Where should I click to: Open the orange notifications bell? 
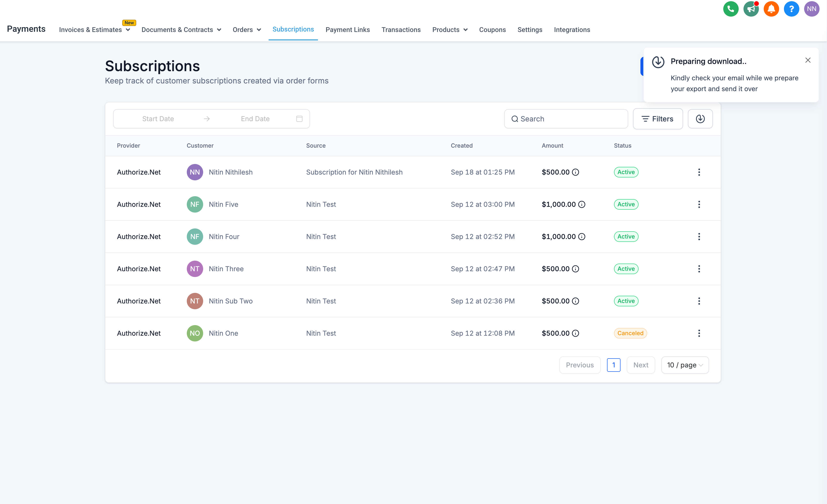pos(771,9)
